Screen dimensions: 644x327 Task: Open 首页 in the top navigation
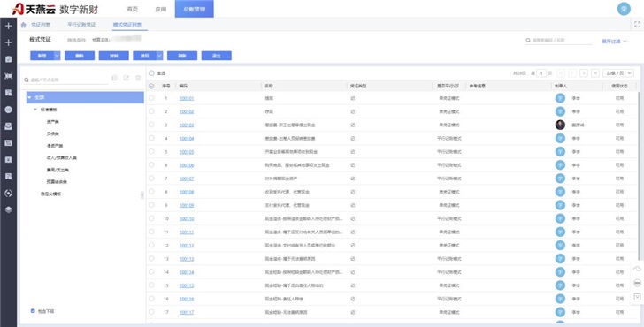[133, 9]
